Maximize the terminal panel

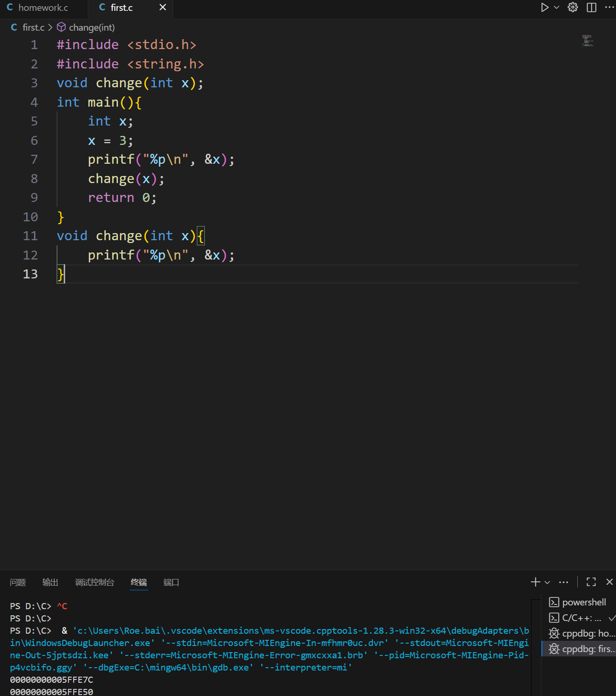[591, 582]
